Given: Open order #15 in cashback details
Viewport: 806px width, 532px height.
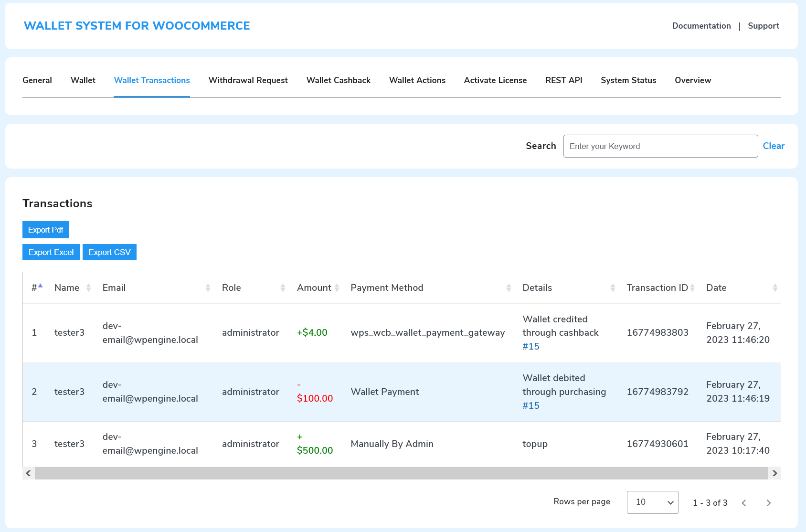Looking at the screenshot, I should pos(531,346).
